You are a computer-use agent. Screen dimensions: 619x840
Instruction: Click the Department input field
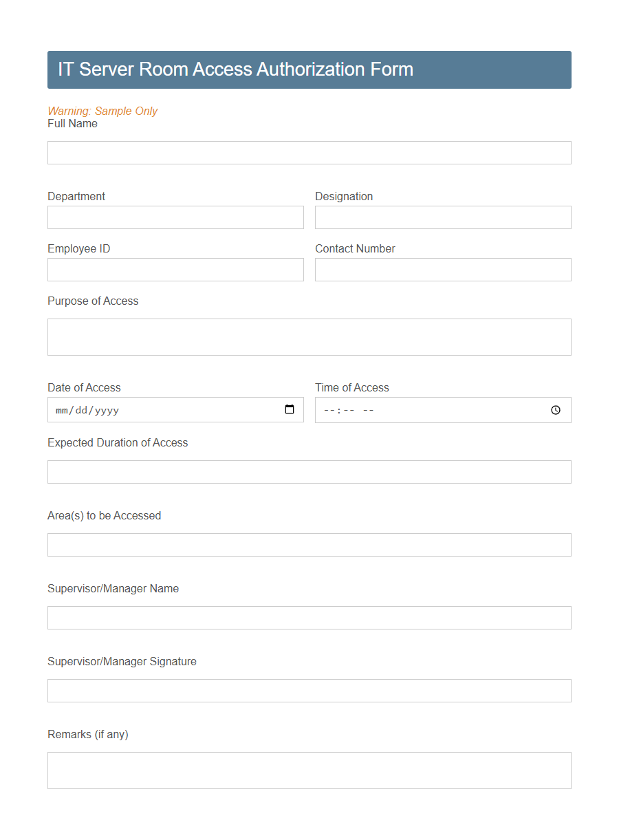click(x=175, y=217)
